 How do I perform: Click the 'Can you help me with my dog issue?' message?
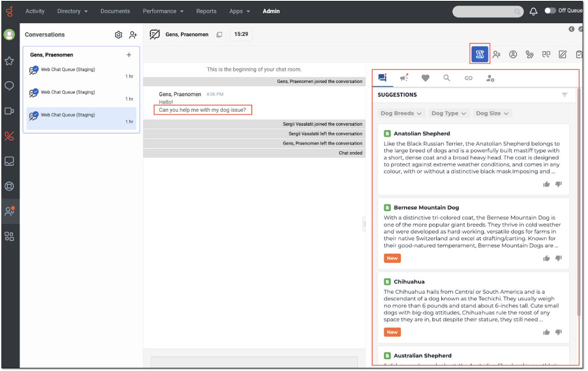pyautogui.click(x=202, y=110)
